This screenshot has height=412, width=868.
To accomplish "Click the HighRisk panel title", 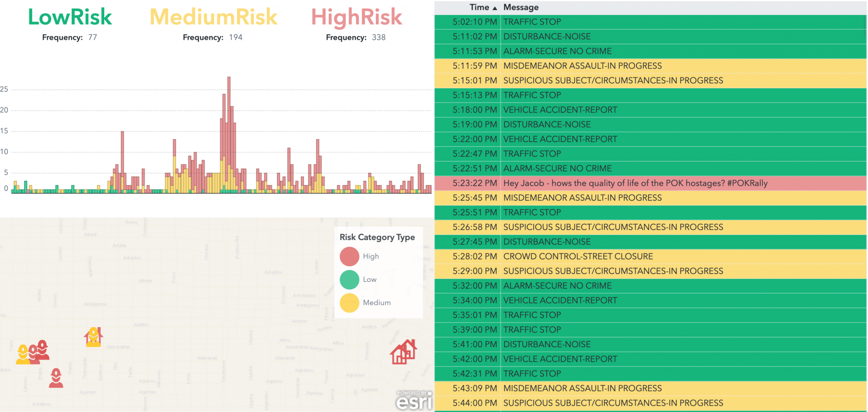I will (356, 17).
